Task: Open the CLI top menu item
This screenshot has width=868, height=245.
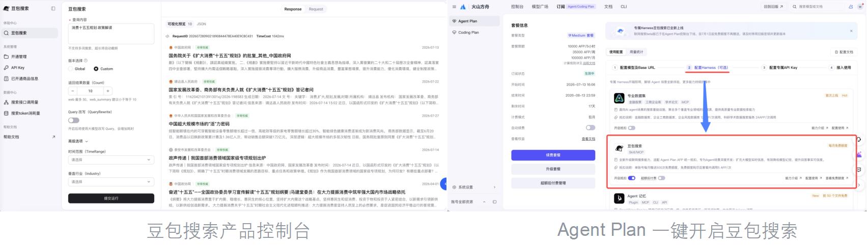Action: pos(624,7)
